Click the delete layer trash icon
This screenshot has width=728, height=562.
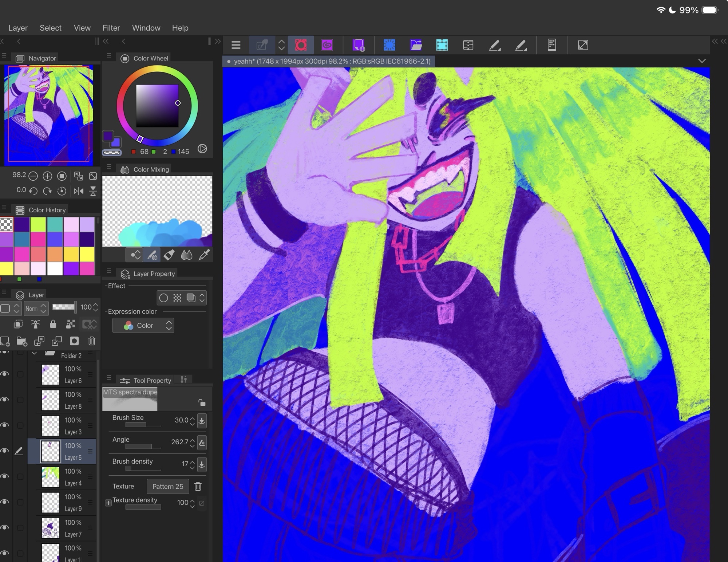[x=92, y=341]
